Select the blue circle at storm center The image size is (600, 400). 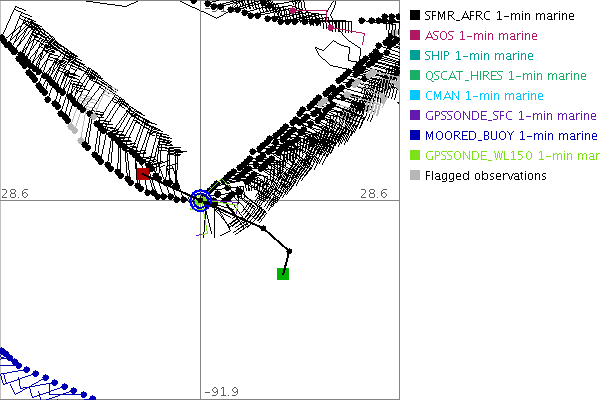200,200
